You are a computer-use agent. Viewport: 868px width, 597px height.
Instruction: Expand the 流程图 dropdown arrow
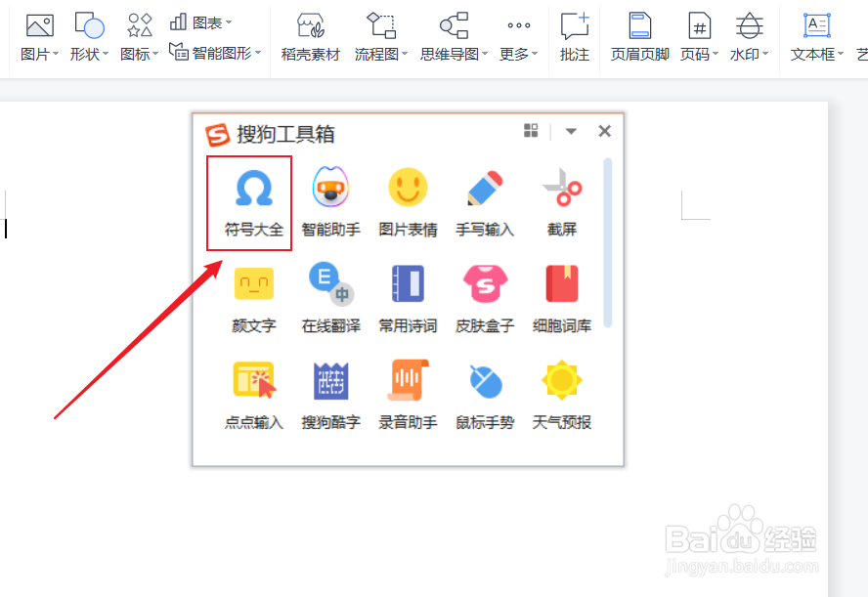pos(405,54)
